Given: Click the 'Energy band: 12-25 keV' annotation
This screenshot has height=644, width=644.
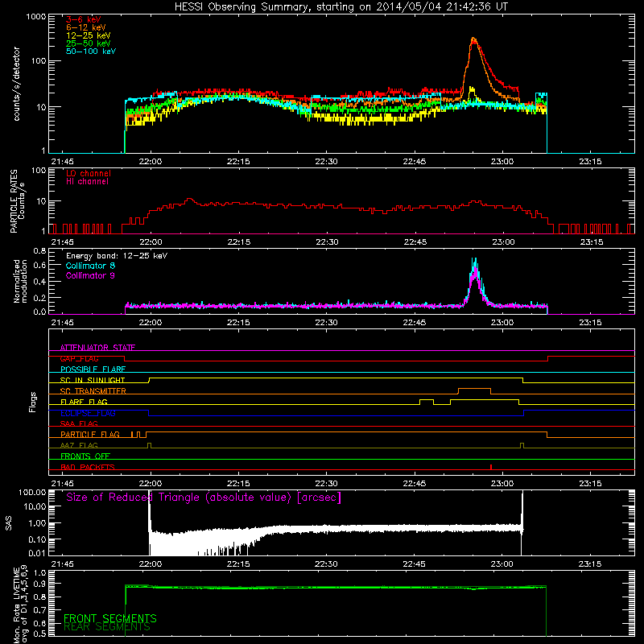Looking at the screenshot, I should tap(117, 256).
